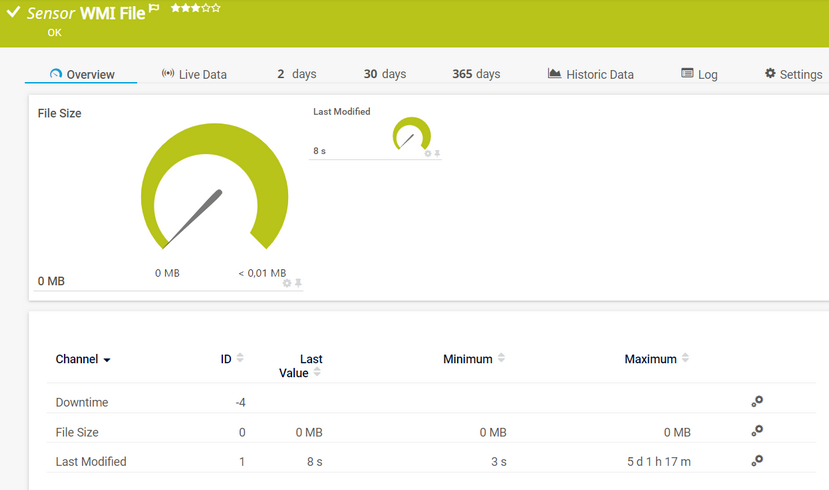
Task: Open settings gear for the File Size channel
Action: pos(757,431)
